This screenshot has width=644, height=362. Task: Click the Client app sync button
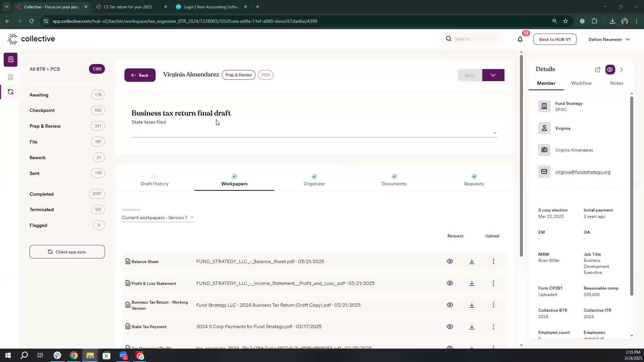[67, 252]
